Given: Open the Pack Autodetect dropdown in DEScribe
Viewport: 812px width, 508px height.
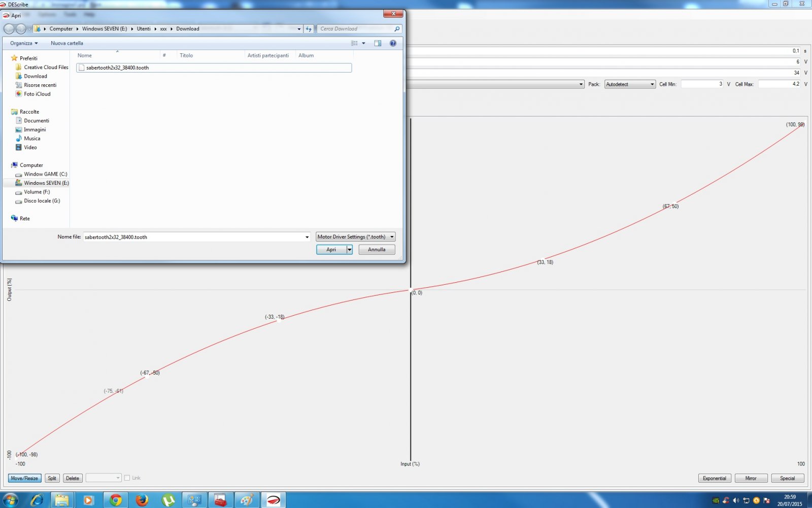Looking at the screenshot, I should pos(630,84).
